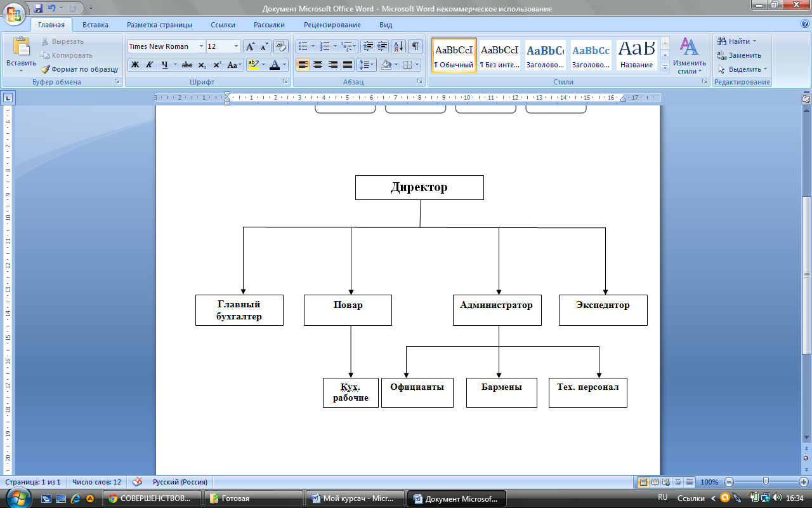Align text right
Screen dimensions: 812x508
pyautogui.click(x=332, y=65)
